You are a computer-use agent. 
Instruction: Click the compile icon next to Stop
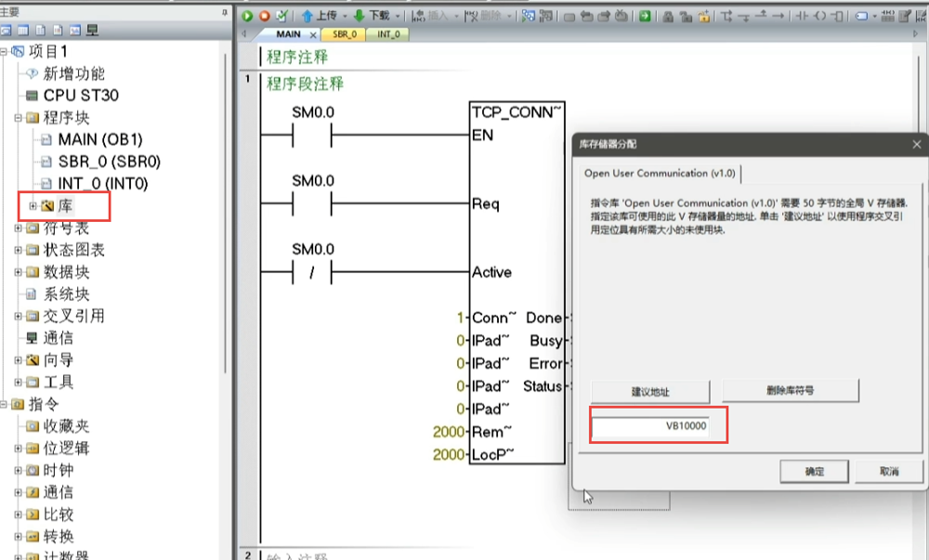(281, 16)
